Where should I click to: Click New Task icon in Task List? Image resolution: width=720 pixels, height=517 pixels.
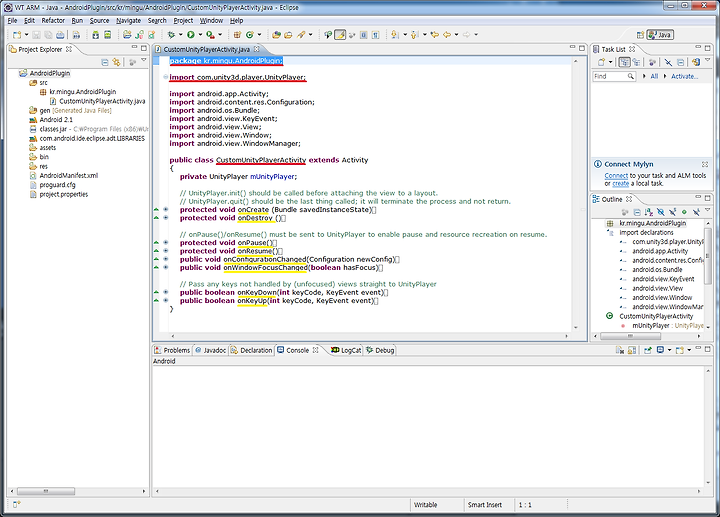601,62
